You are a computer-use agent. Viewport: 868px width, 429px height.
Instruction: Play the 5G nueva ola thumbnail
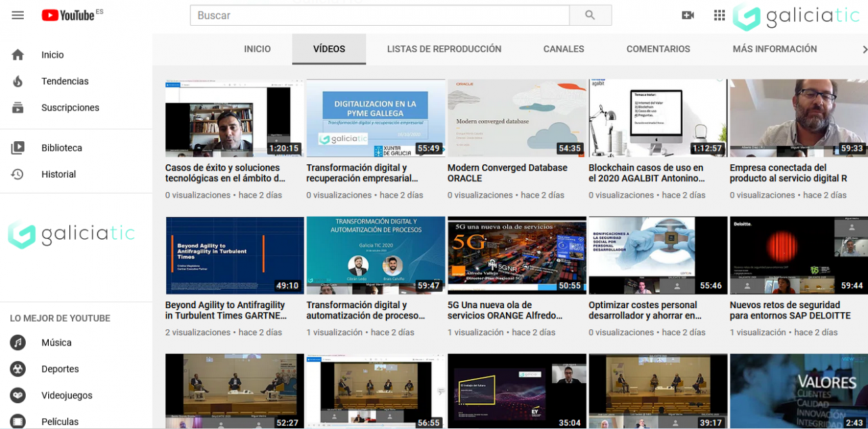[x=517, y=255]
